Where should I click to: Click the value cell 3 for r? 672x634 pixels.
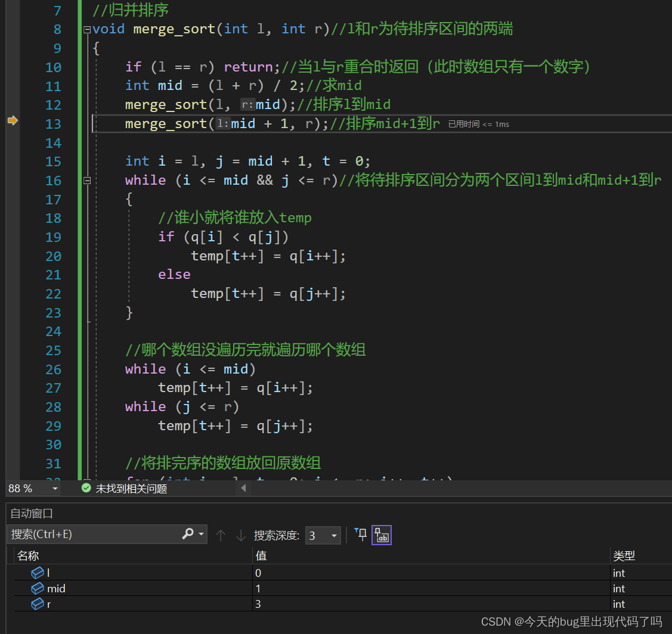point(431,604)
